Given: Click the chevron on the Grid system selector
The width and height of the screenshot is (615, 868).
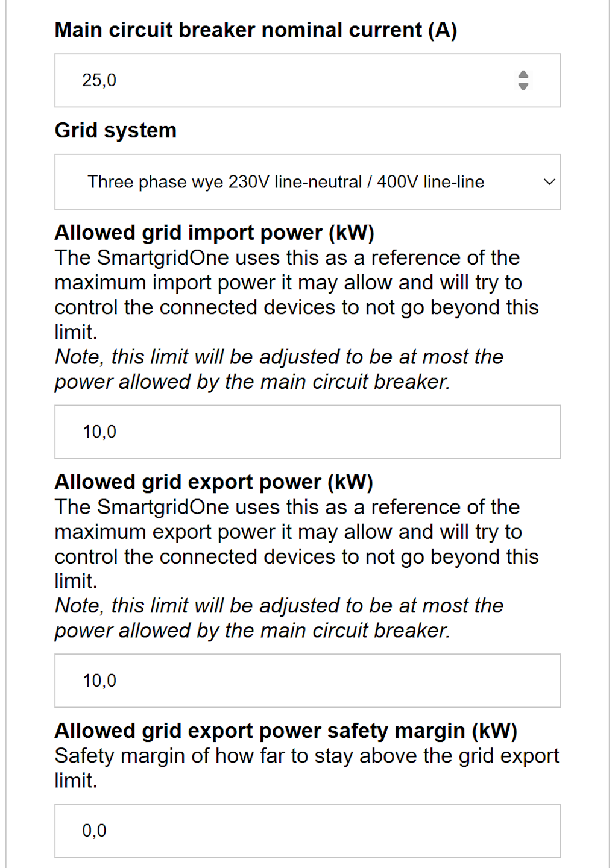Looking at the screenshot, I should (549, 182).
